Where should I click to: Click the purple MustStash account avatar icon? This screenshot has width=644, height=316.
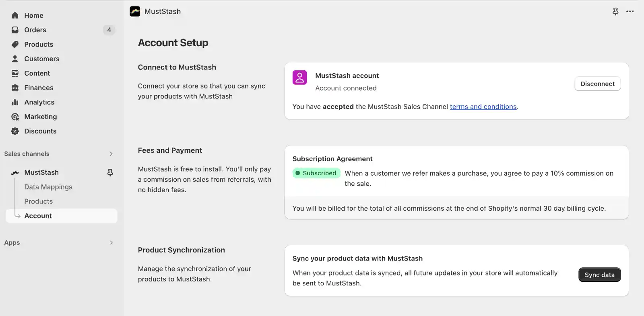click(x=300, y=78)
